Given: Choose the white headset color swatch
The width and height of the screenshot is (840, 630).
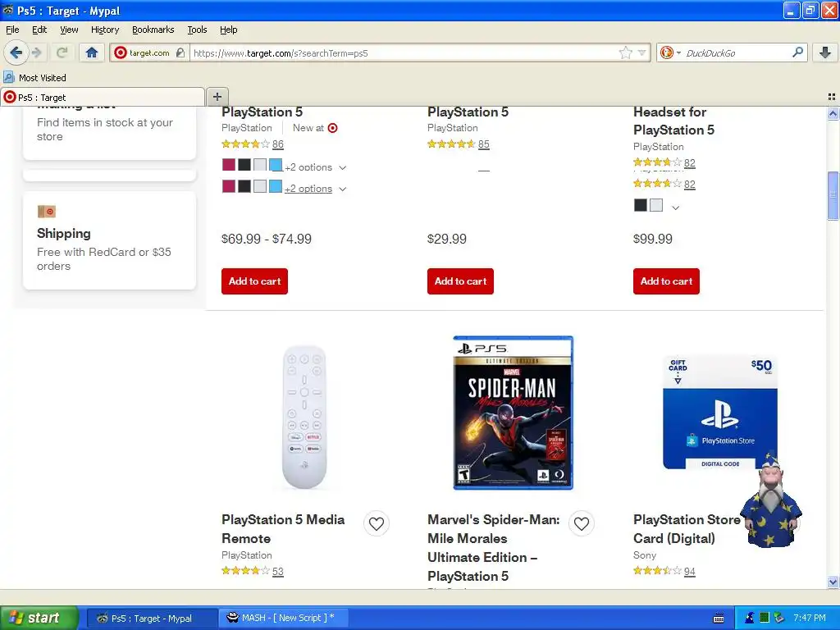Looking at the screenshot, I should 656,205.
